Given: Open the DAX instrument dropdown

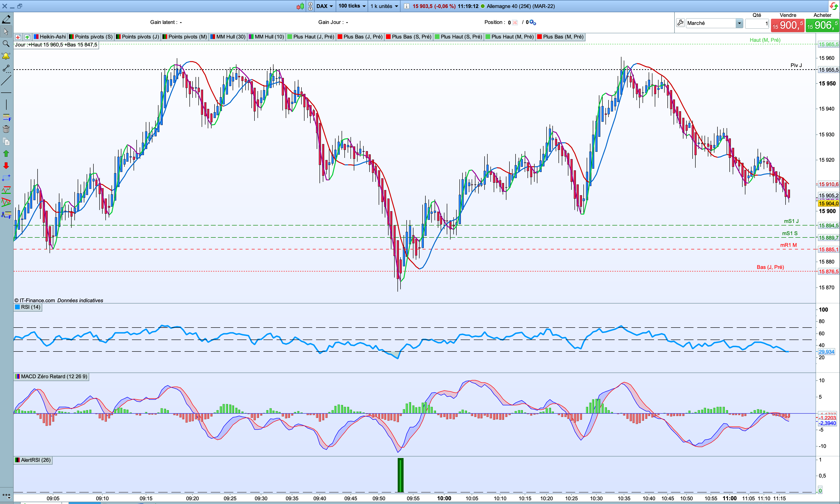Looking at the screenshot, I should (x=324, y=6).
